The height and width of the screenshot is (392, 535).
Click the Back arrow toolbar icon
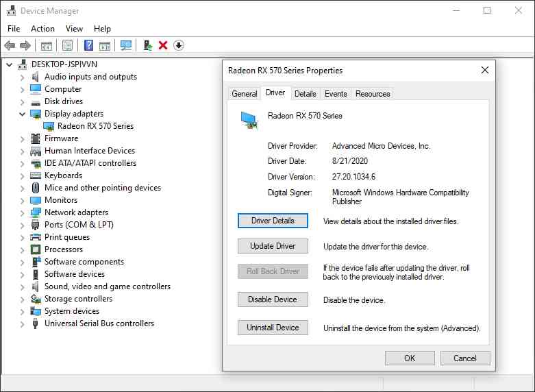pos(10,45)
